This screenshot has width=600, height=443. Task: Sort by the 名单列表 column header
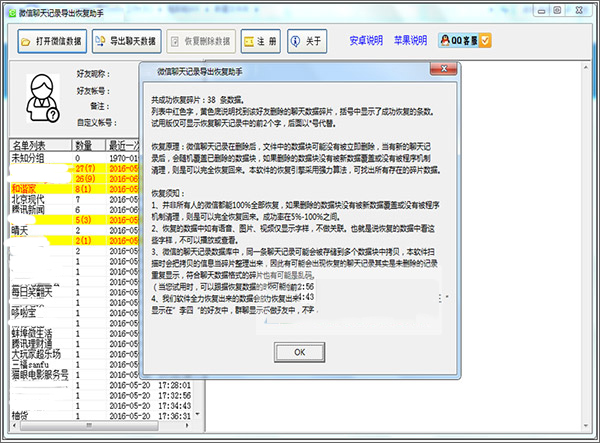pos(41,145)
